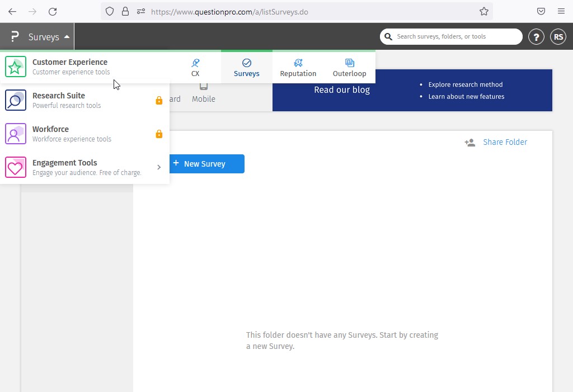Viewport: 573px width, 392px height.
Task: Click the Research Suite lock icon
Action: point(159,101)
